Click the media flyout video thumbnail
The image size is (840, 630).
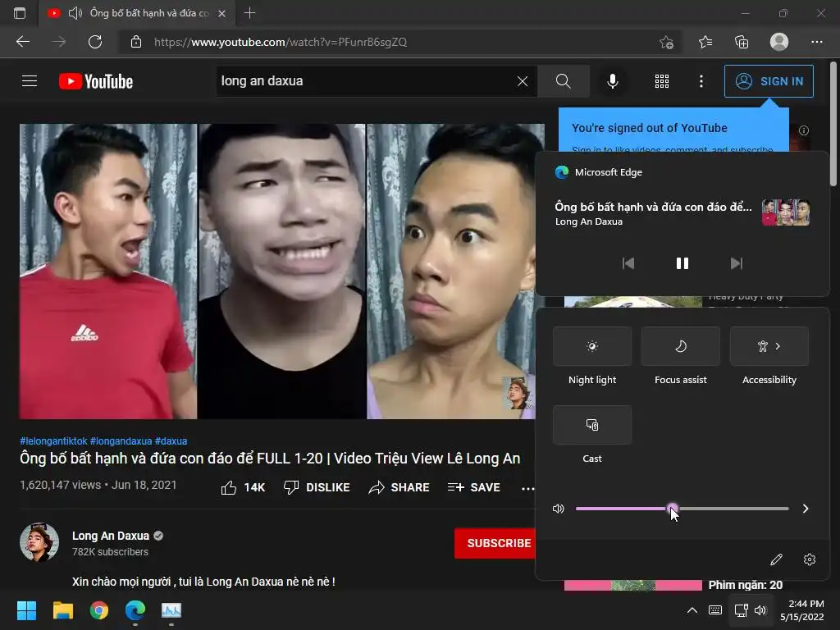[786, 212]
